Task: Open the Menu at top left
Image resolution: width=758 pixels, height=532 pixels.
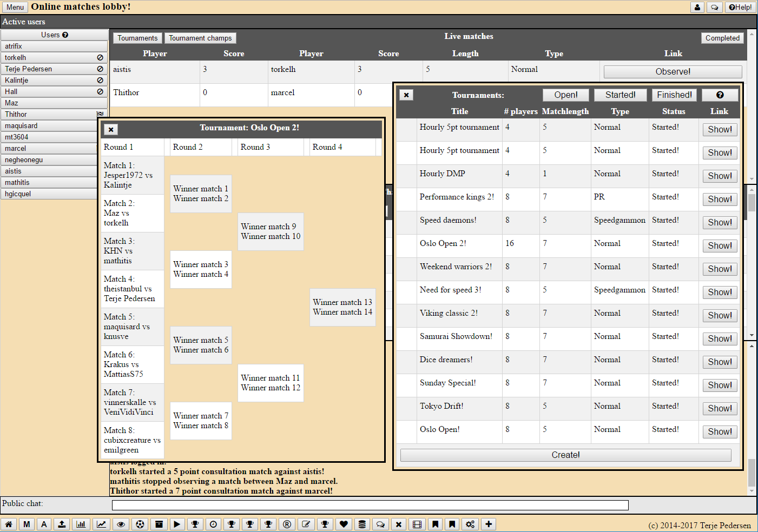Action: (15, 7)
